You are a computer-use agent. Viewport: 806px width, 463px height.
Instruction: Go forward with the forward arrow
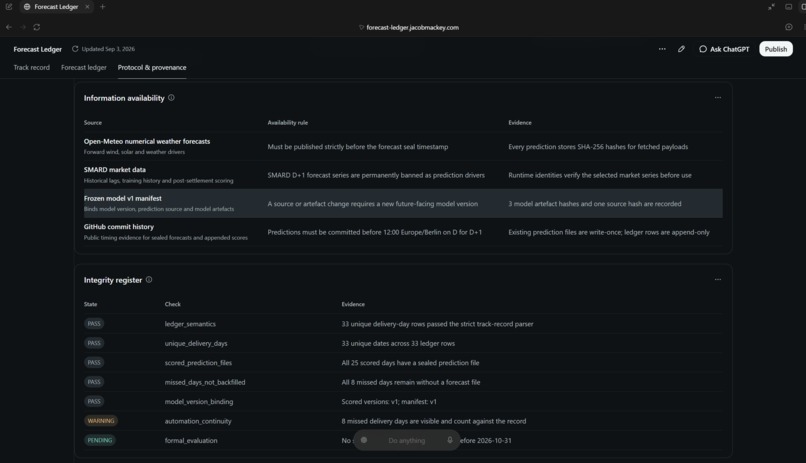click(x=23, y=27)
